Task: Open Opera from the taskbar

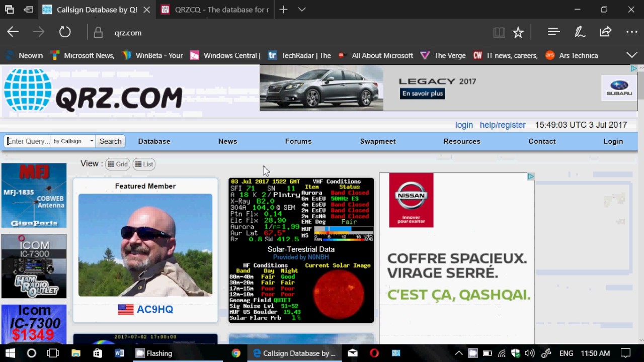Action: click(x=374, y=353)
